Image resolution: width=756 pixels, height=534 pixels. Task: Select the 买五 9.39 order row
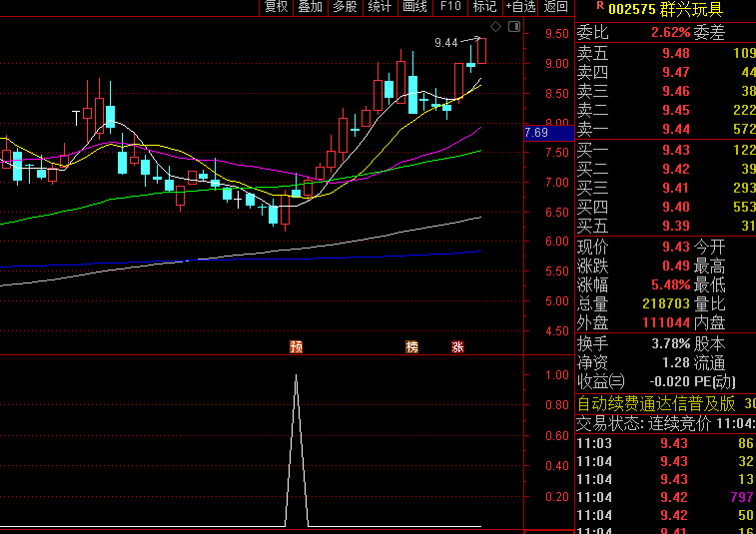(666, 226)
